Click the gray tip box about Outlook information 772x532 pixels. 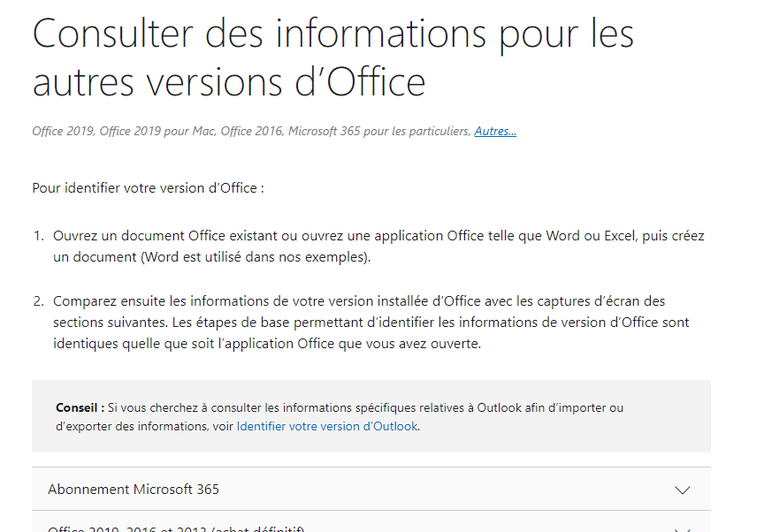tap(371, 416)
